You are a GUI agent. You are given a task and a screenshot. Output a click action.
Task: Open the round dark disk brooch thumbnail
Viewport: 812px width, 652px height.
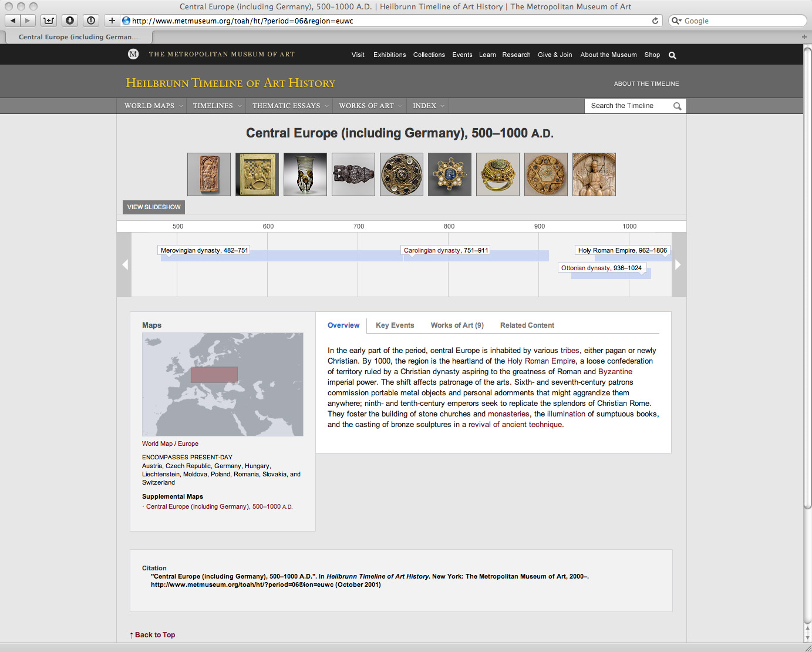pos(402,174)
